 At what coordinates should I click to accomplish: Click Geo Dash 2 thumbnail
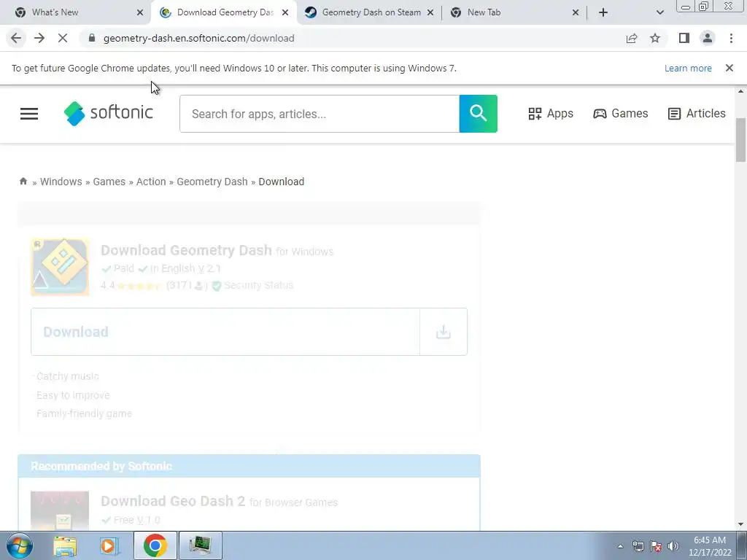60,510
